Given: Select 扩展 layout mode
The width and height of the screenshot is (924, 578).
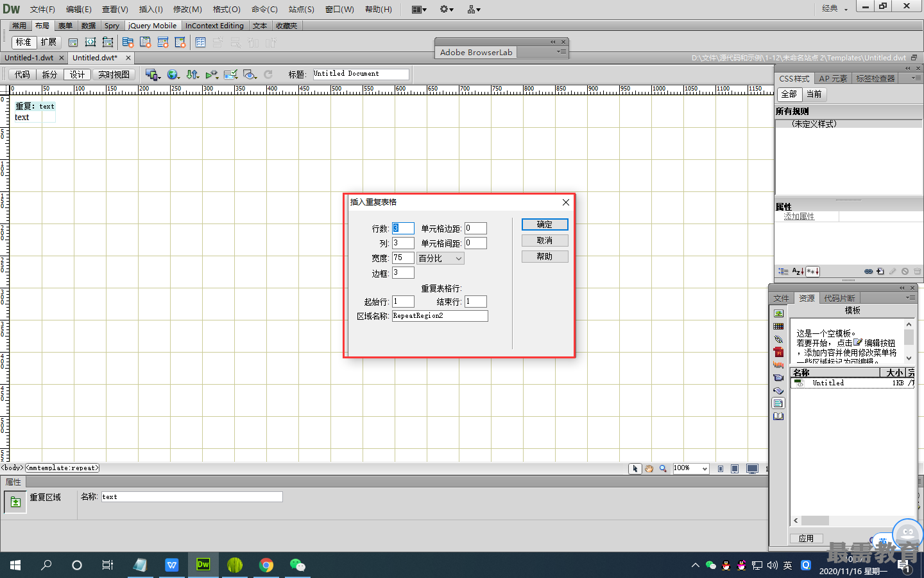Looking at the screenshot, I should 48,42.
